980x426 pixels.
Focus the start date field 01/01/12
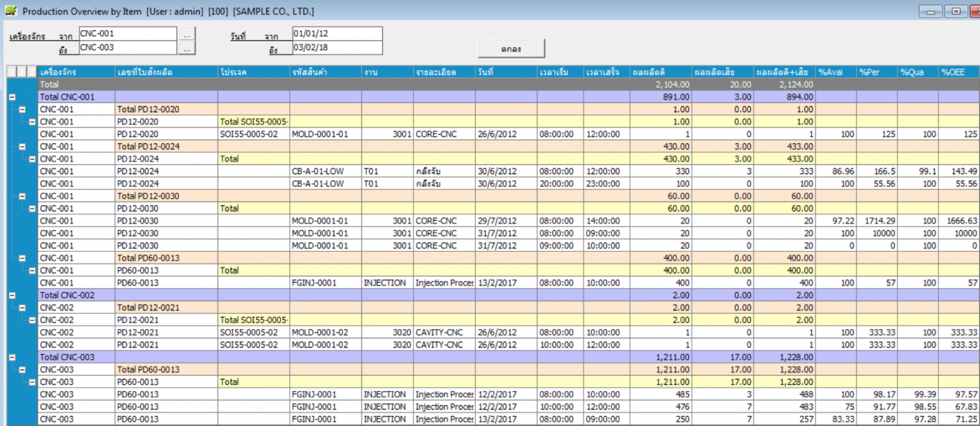(337, 34)
